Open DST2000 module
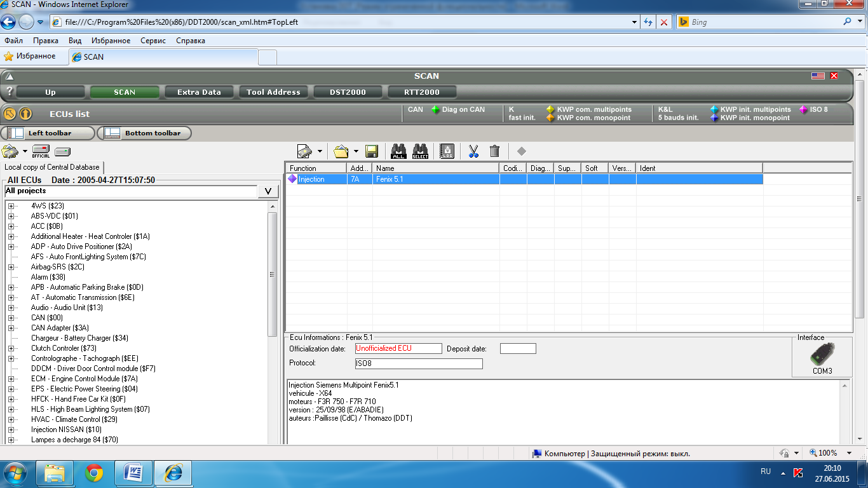 click(348, 92)
